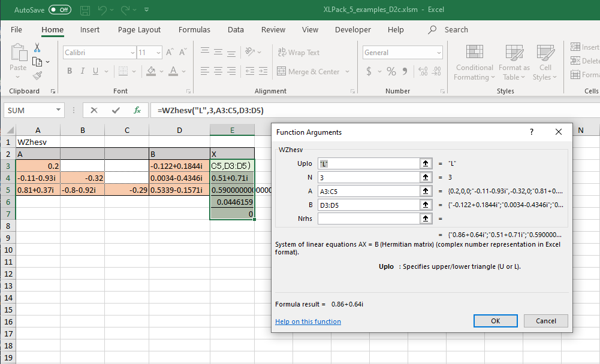The width and height of the screenshot is (600, 364).
Task: Open the File menu tab
Action: click(x=16, y=30)
